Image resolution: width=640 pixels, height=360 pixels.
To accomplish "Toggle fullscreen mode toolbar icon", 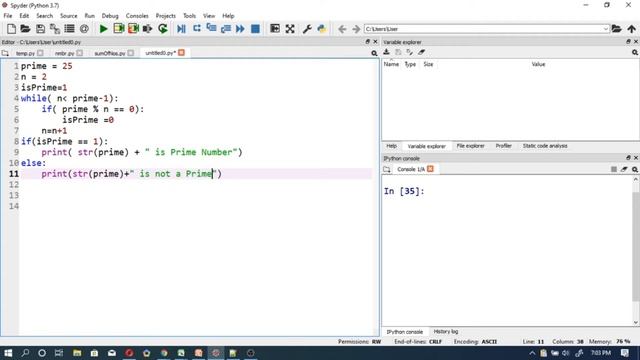I will pyautogui.click(x=290, y=29).
